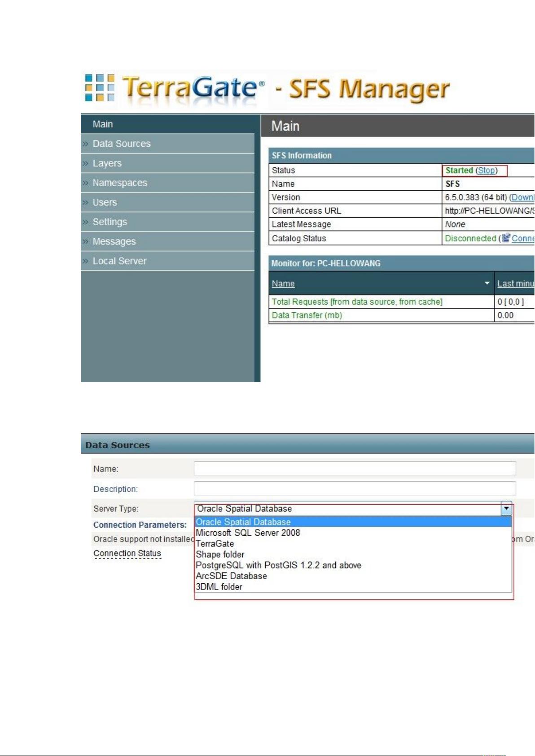Choose Shape folder from the server type list

353,555
